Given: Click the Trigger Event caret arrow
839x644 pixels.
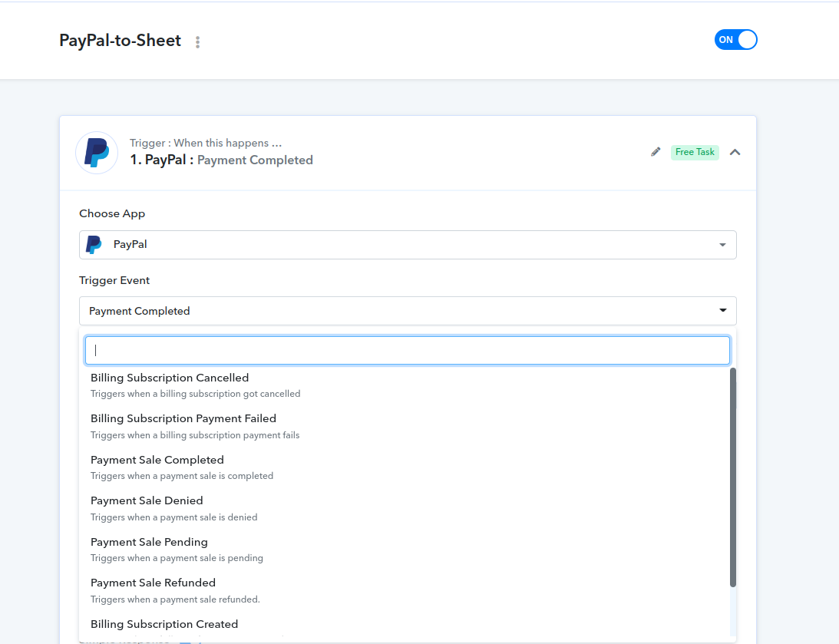Looking at the screenshot, I should [723, 310].
